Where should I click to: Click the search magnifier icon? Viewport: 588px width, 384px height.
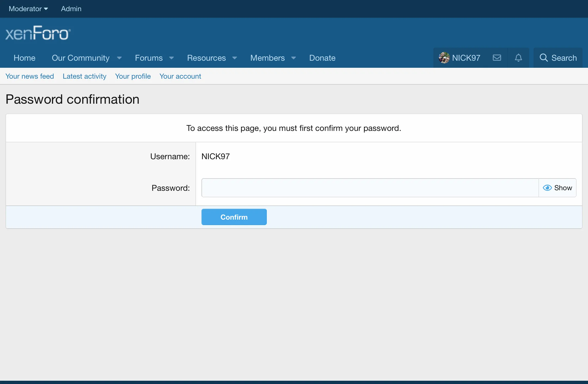[x=544, y=58]
